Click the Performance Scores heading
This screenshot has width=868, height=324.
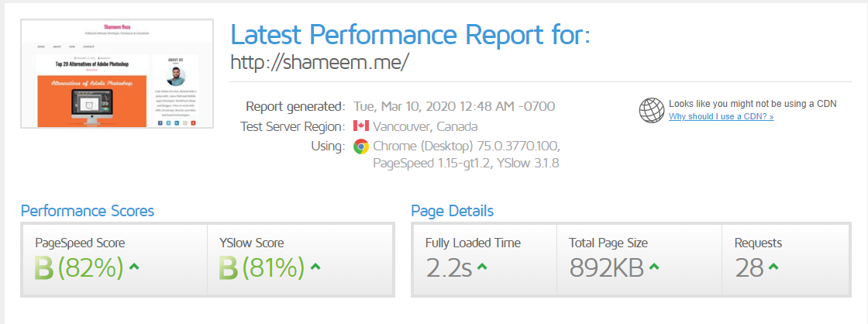(x=88, y=211)
